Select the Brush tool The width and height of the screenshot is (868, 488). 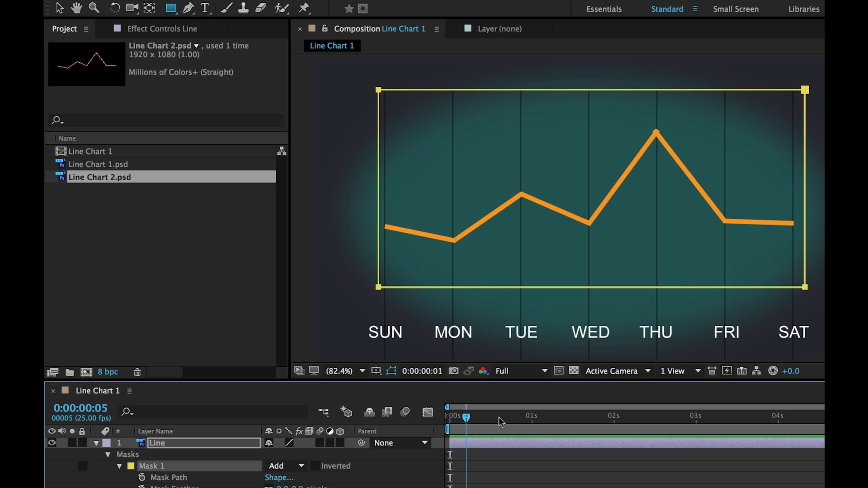[226, 8]
